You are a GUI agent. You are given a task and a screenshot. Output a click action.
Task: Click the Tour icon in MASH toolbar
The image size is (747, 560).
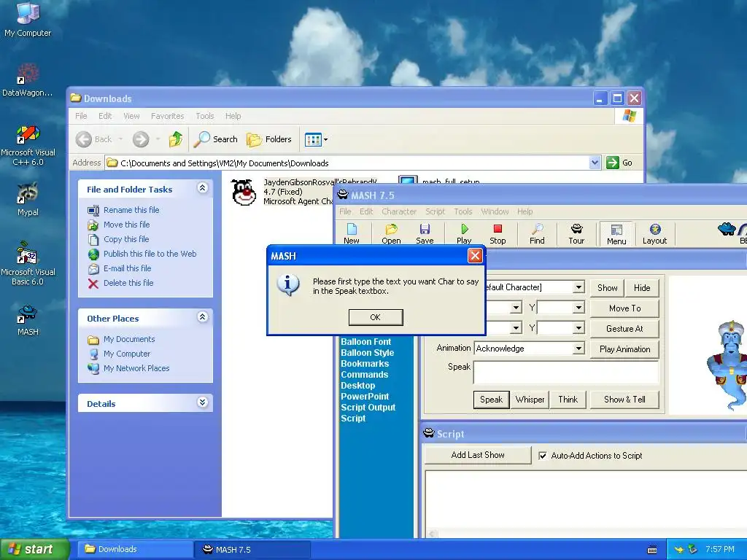coord(576,234)
